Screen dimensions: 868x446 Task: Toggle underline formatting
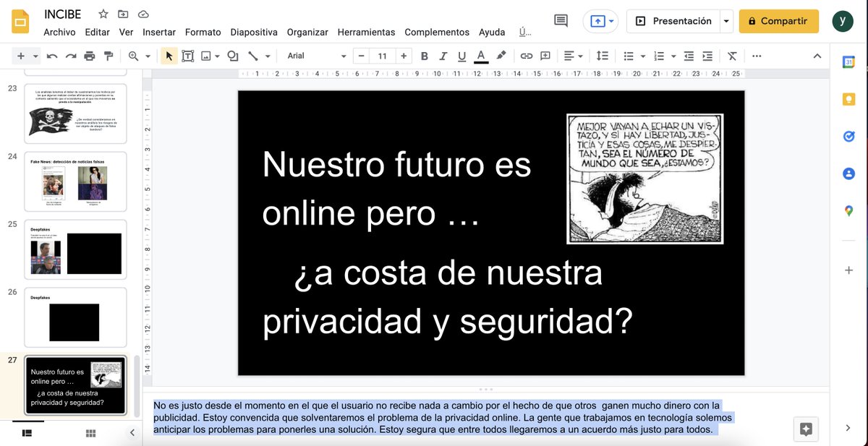click(460, 56)
